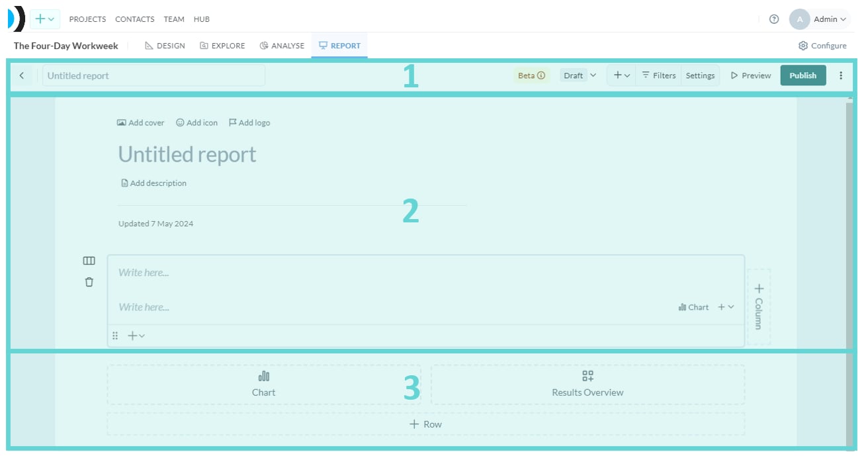Click Add cover
This screenshot has height=458, width=868.
pos(140,122)
